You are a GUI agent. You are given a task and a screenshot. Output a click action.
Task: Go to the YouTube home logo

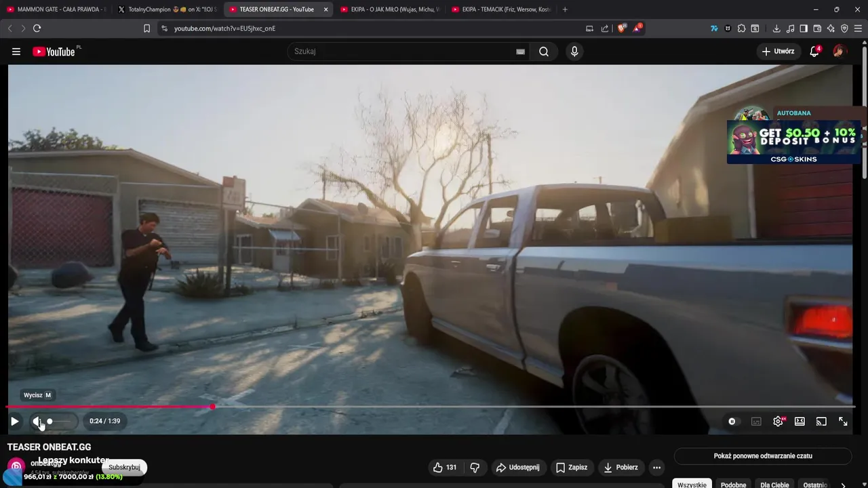coord(54,52)
